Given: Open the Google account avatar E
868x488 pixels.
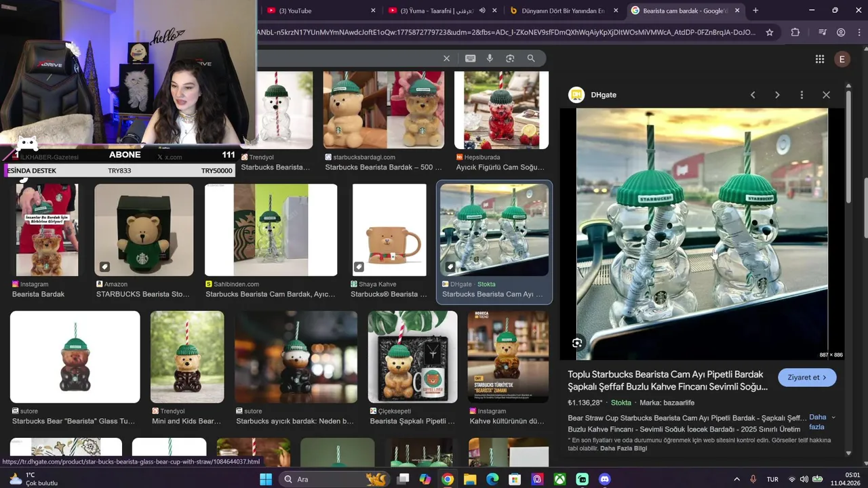Looking at the screenshot, I should (842, 59).
